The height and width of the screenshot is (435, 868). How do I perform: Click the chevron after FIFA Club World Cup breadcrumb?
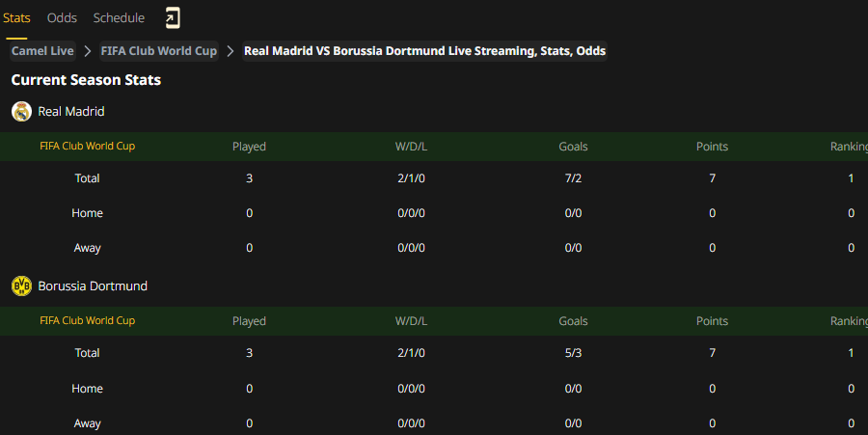231,51
